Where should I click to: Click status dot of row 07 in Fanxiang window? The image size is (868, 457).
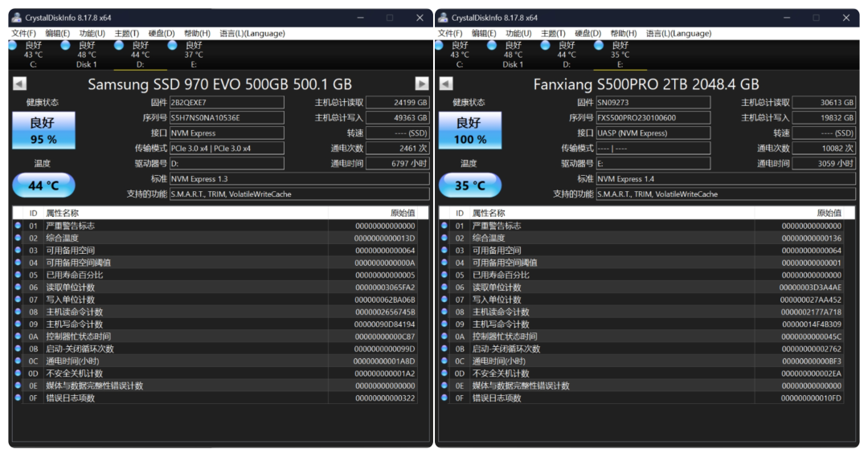click(x=444, y=299)
